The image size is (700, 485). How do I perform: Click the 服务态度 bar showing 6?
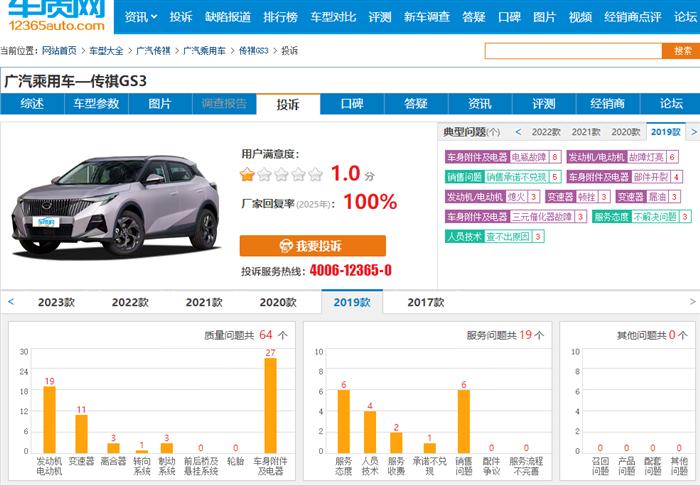343,422
